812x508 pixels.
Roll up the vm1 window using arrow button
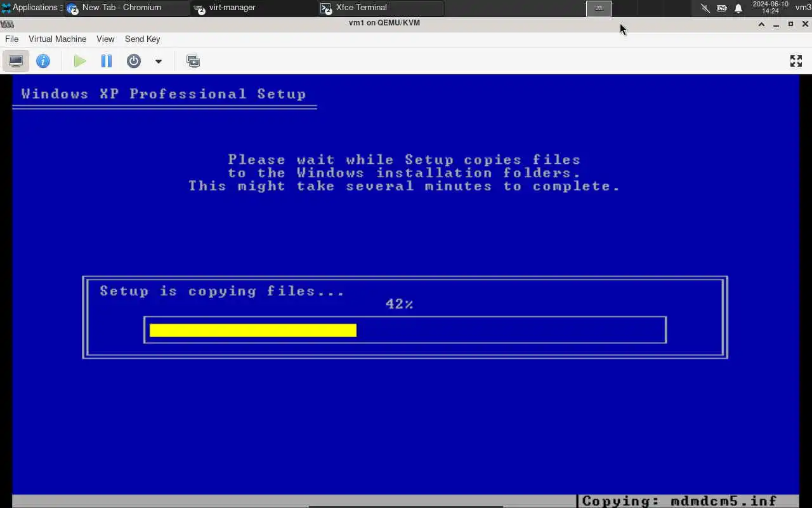click(x=761, y=24)
